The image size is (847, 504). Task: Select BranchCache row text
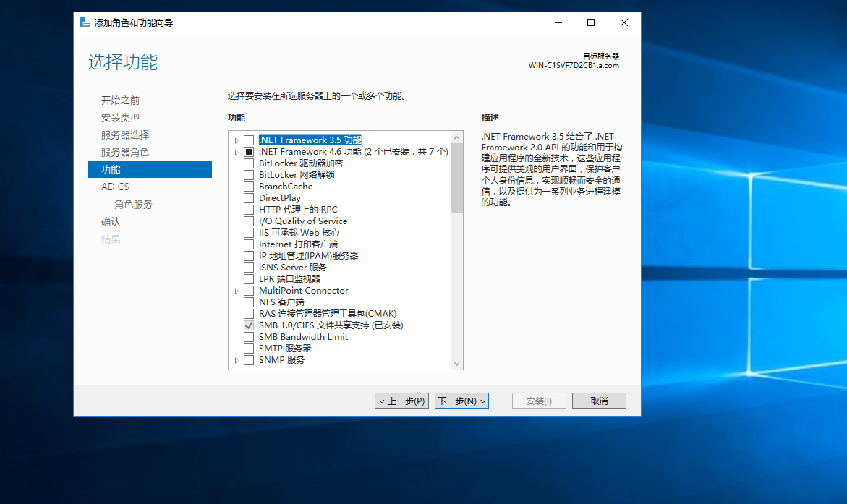(285, 187)
